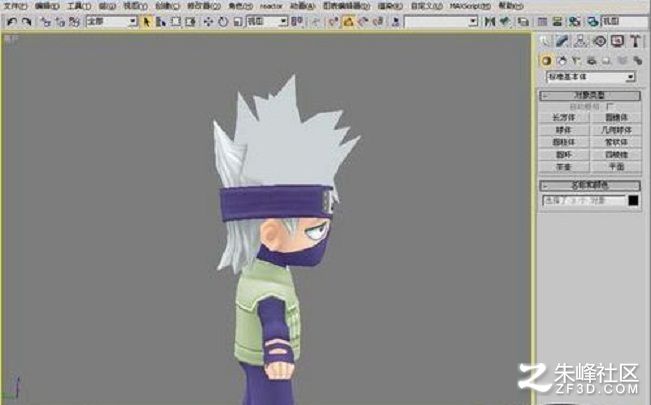Switch to Space Warps category icon
The image size is (651, 405).
coord(622,61)
